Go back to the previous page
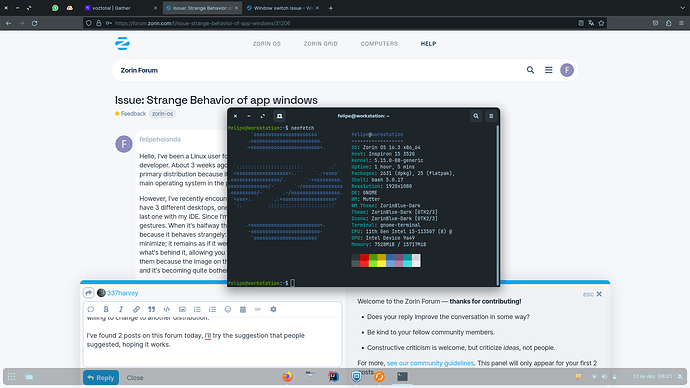The height and width of the screenshot is (388, 690). coord(8,23)
